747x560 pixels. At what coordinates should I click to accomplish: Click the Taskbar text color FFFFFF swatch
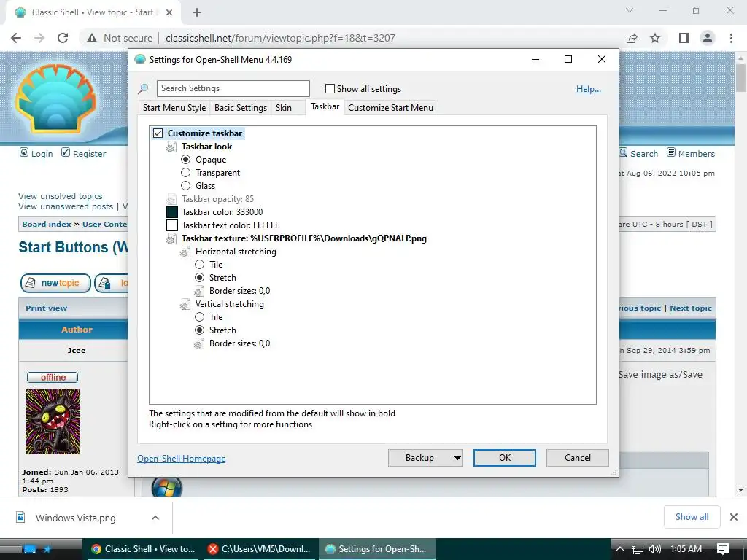[172, 225]
